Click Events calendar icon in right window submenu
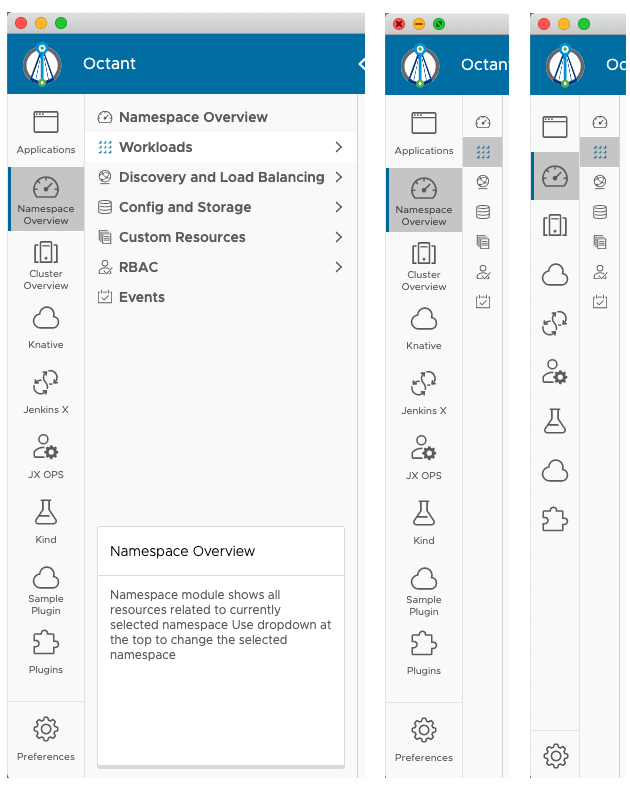Image resolution: width=630 pixels, height=788 pixels. [600, 302]
